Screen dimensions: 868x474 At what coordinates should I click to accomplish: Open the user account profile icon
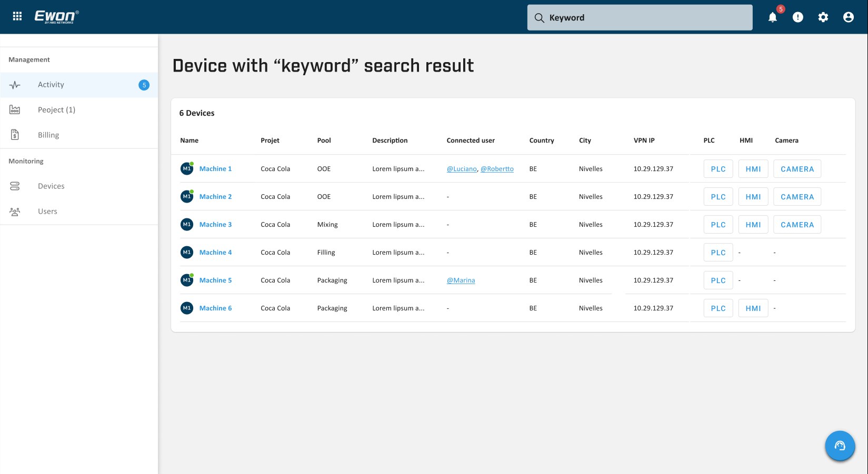point(849,17)
